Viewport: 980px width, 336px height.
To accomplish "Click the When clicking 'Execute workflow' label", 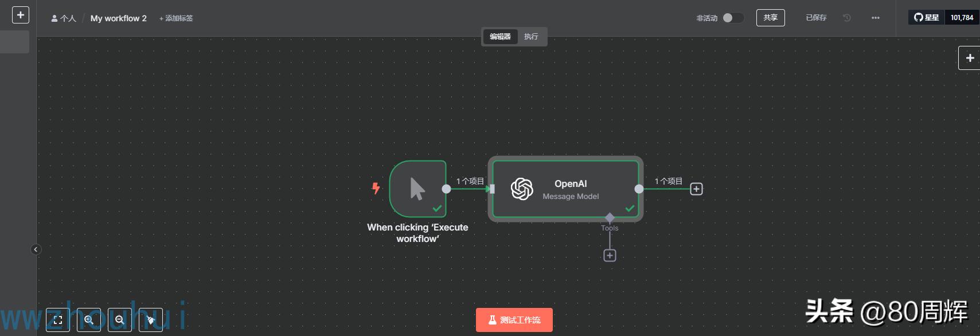I will (x=417, y=233).
